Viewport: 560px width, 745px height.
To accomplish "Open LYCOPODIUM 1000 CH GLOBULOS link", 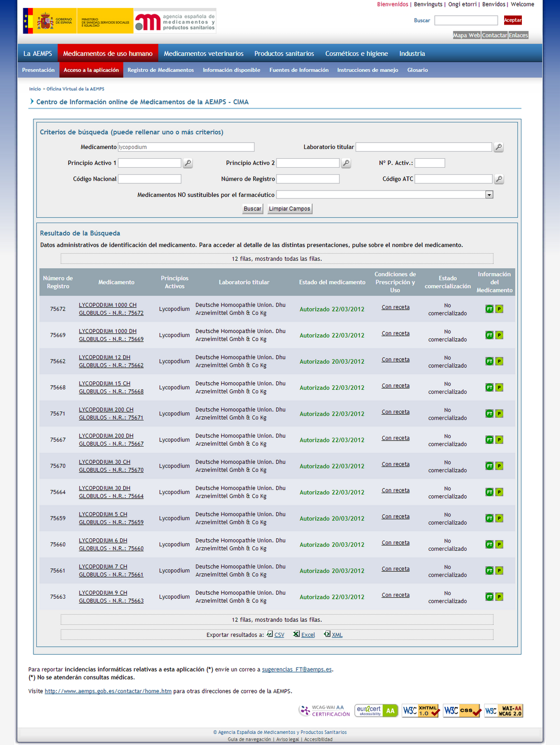I will pos(111,309).
